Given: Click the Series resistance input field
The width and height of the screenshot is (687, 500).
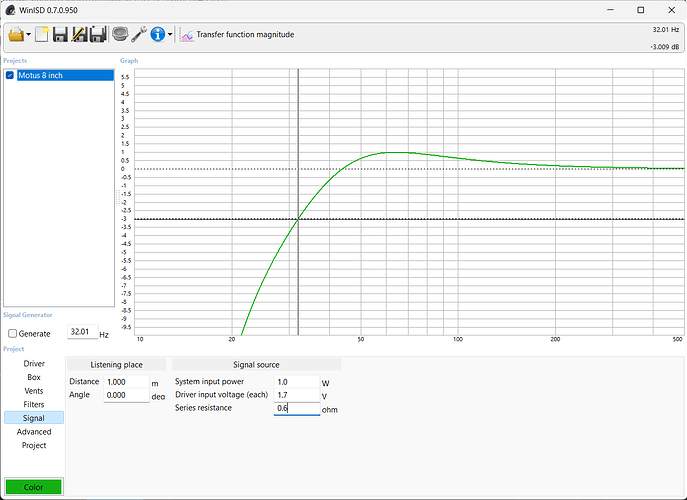Looking at the screenshot, I should (x=296, y=408).
